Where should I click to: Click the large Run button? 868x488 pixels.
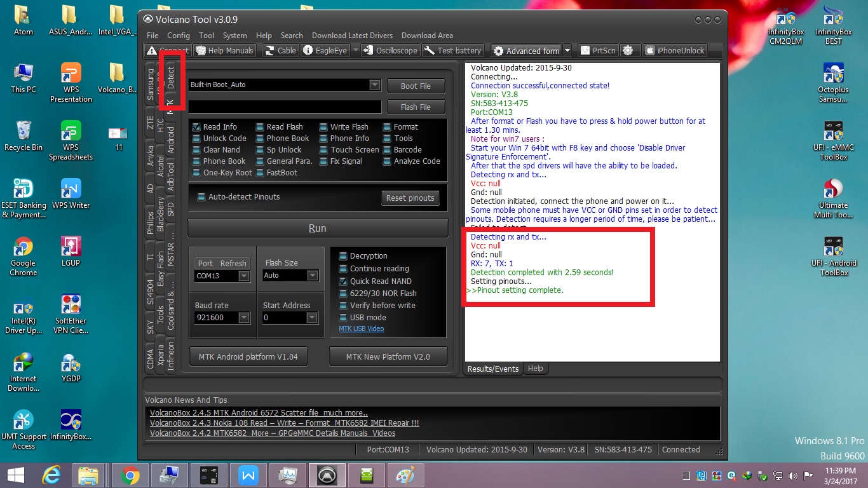point(317,229)
